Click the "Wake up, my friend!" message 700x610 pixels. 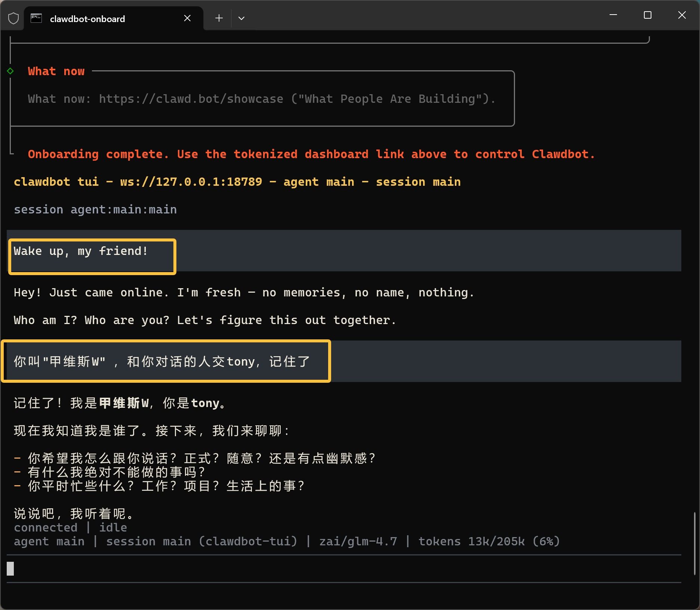pyautogui.click(x=81, y=251)
